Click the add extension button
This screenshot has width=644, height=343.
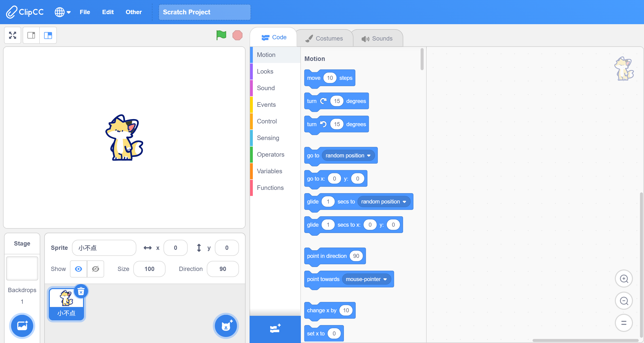tap(275, 329)
